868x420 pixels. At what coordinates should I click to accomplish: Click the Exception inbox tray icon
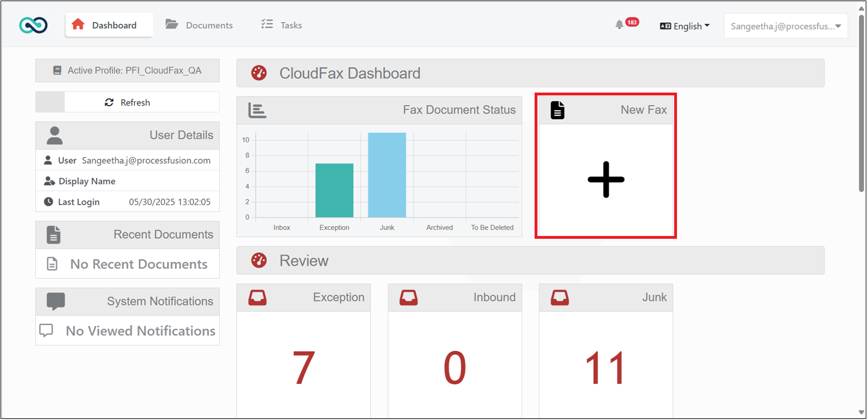(x=258, y=297)
